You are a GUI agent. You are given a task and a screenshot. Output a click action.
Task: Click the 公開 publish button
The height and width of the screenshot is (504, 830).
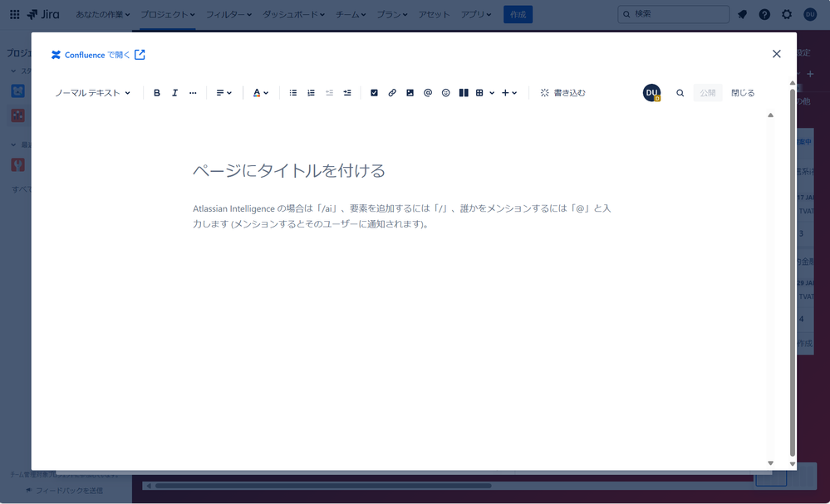[708, 92]
